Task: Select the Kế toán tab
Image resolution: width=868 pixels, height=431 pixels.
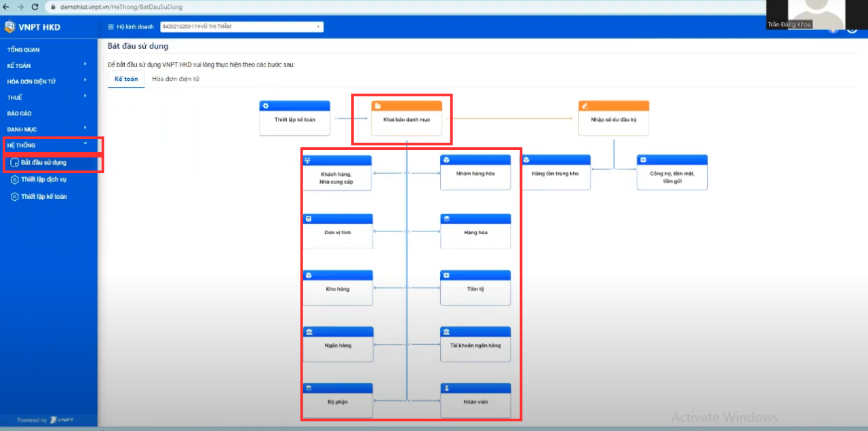Action: click(126, 79)
